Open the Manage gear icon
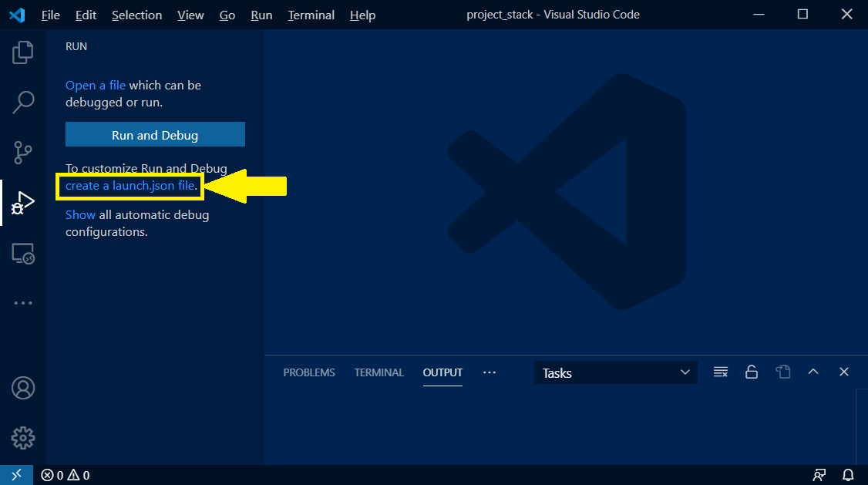This screenshot has height=485, width=868. tap(22, 438)
